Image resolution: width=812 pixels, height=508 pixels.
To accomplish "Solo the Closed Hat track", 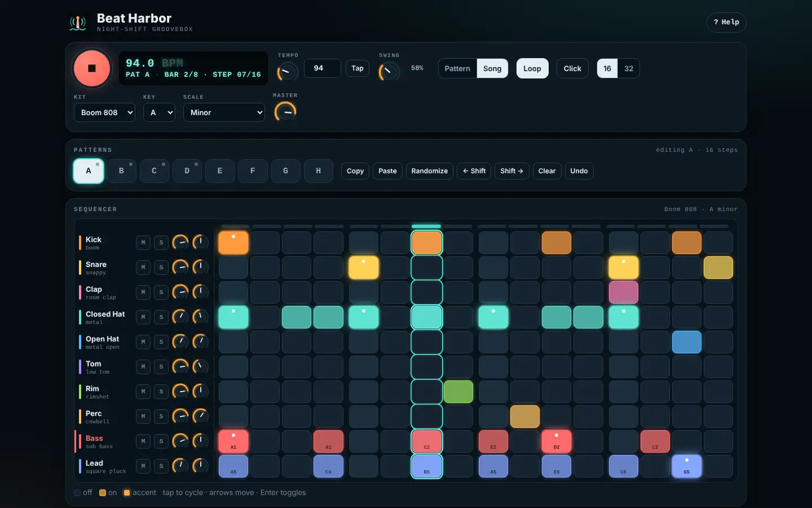I will pos(161,317).
